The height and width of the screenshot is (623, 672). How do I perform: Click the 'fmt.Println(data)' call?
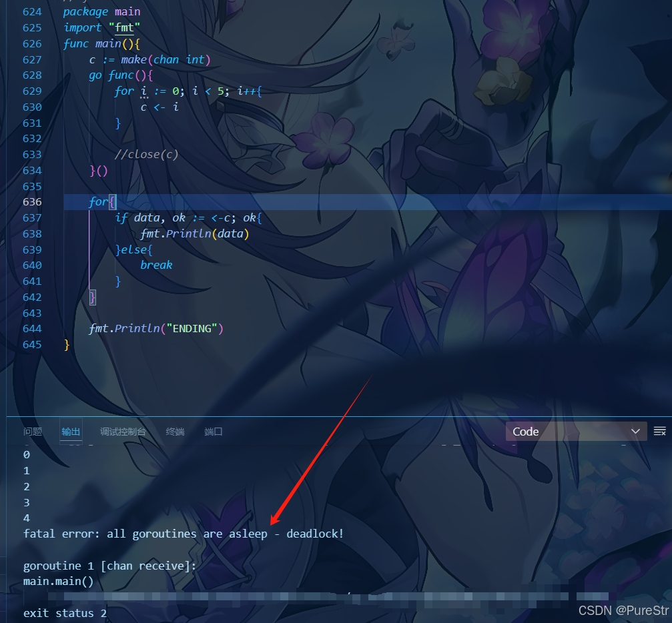pos(195,233)
